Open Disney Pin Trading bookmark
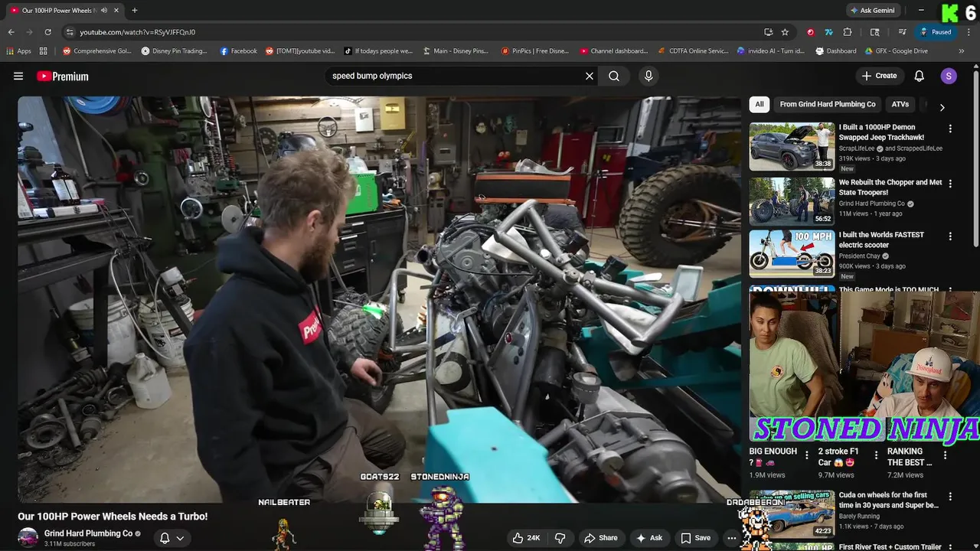The width and height of the screenshot is (980, 551). click(x=174, y=51)
